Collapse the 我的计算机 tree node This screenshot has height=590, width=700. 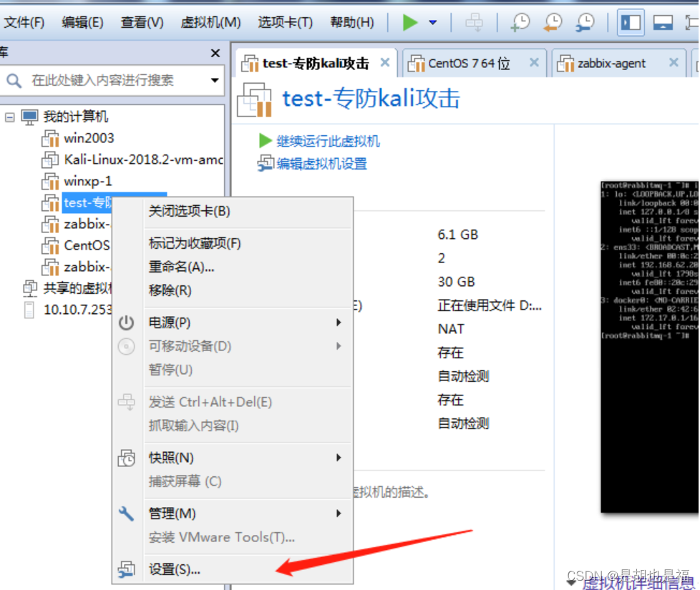[x=9, y=117]
